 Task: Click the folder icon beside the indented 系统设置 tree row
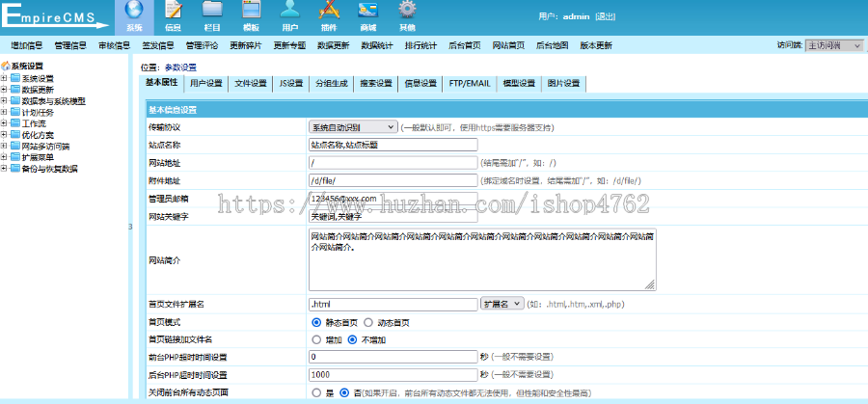14,79
